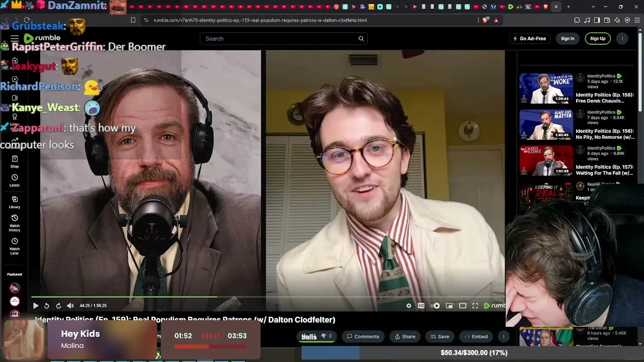Image resolution: width=644 pixels, height=362 pixels.
Task: Open Shop in the sidebar
Action: 15,162
